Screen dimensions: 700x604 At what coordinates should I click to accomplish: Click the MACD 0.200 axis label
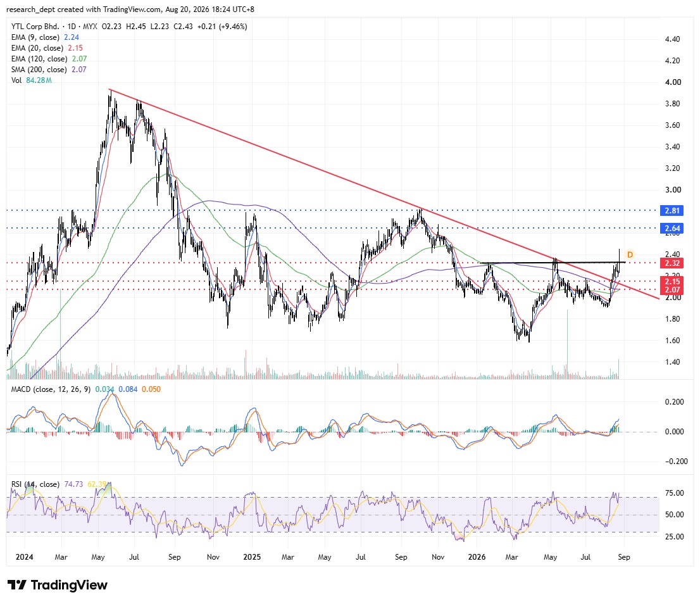click(x=674, y=402)
